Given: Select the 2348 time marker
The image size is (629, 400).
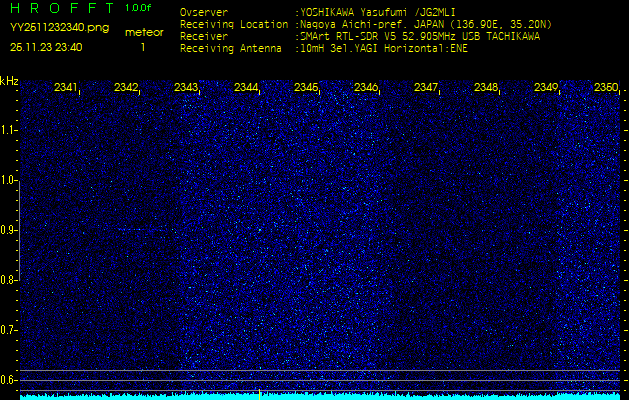Looking at the screenshot, I should 485,87.
